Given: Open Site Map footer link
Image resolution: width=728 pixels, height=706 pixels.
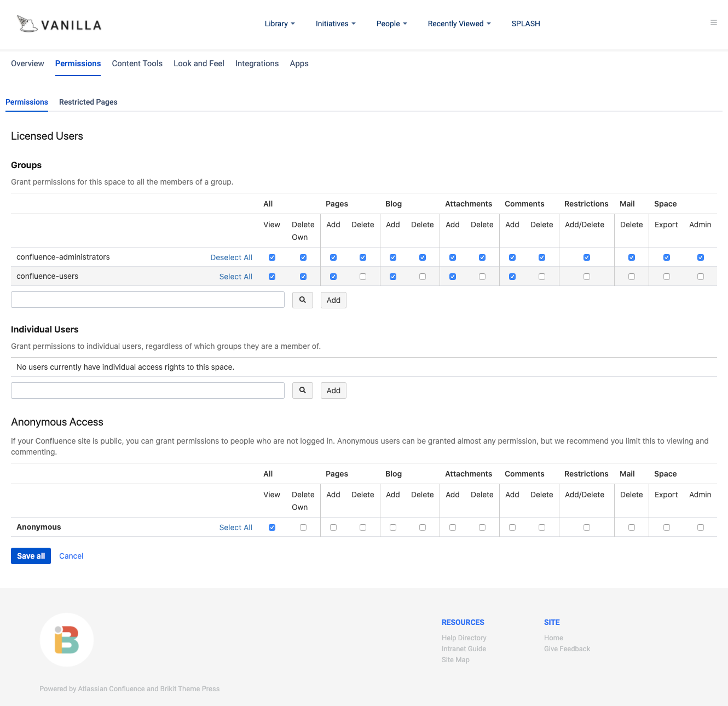Looking at the screenshot, I should [x=455, y=660].
